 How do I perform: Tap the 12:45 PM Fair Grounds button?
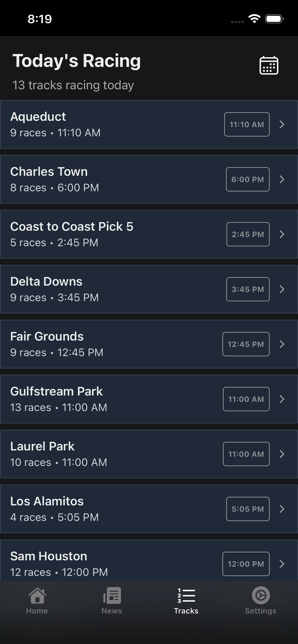pyautogui.click(x=246, y=344)
